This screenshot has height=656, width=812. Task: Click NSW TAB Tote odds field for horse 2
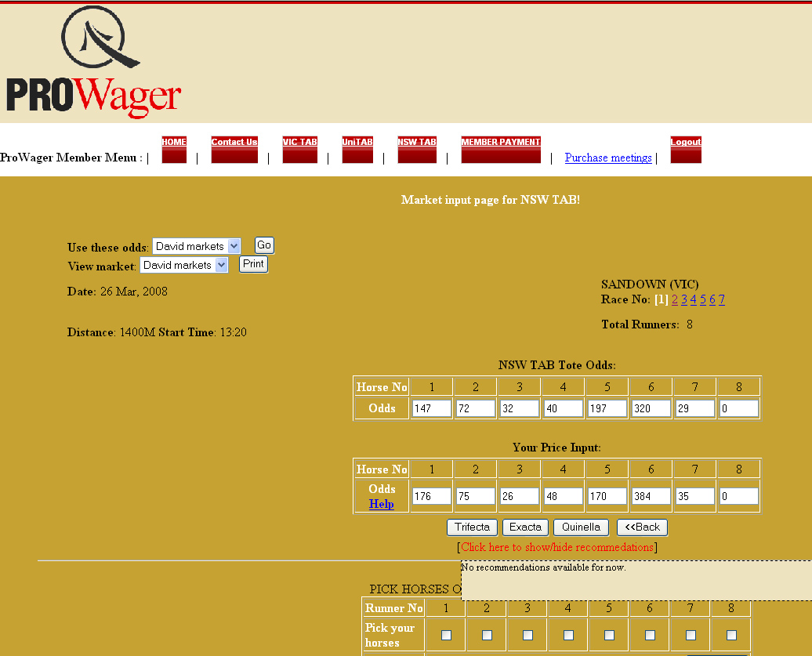[476, 408]
